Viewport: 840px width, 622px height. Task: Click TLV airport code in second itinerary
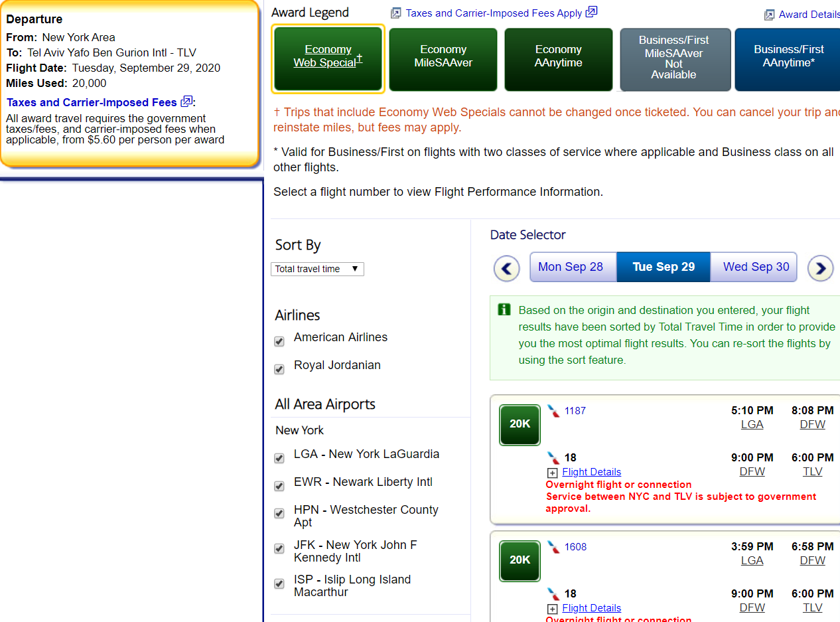(813, 608)
